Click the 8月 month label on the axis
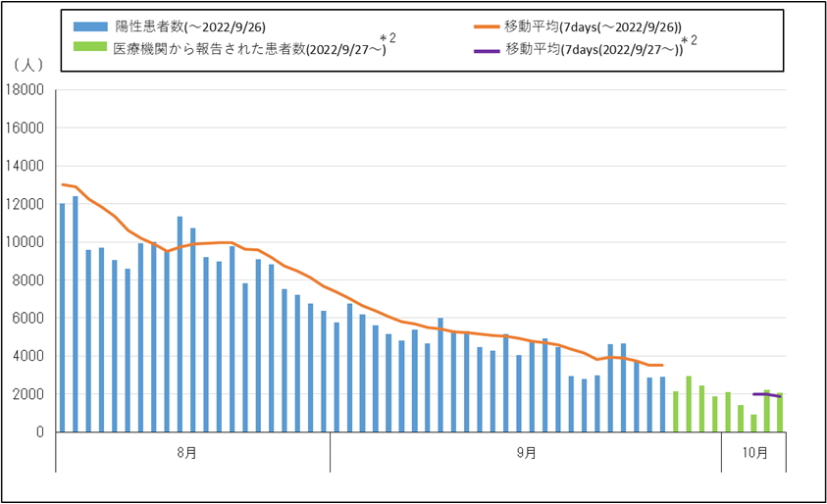This screenshot has height=504, width=827. click(186, 453)
